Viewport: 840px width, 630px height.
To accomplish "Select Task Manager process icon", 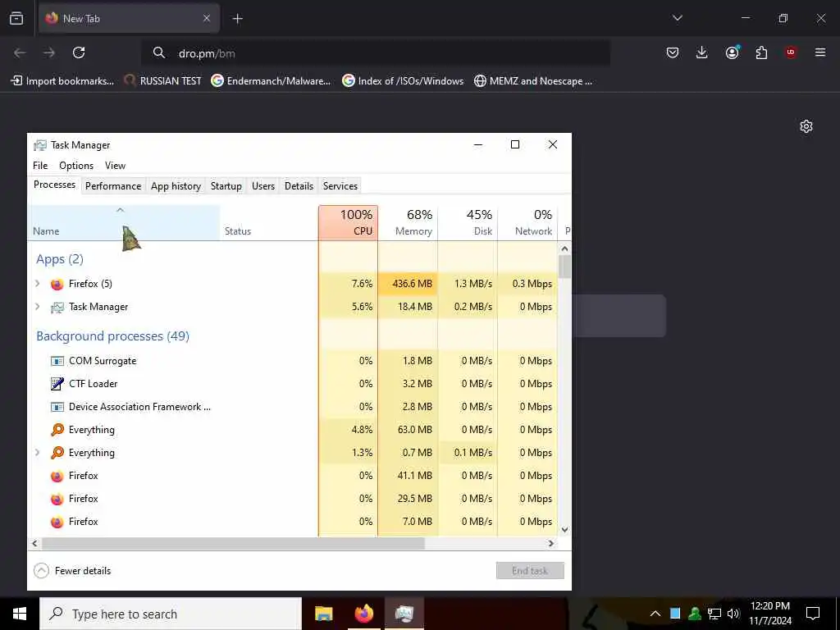I will (x=57, y=307).
